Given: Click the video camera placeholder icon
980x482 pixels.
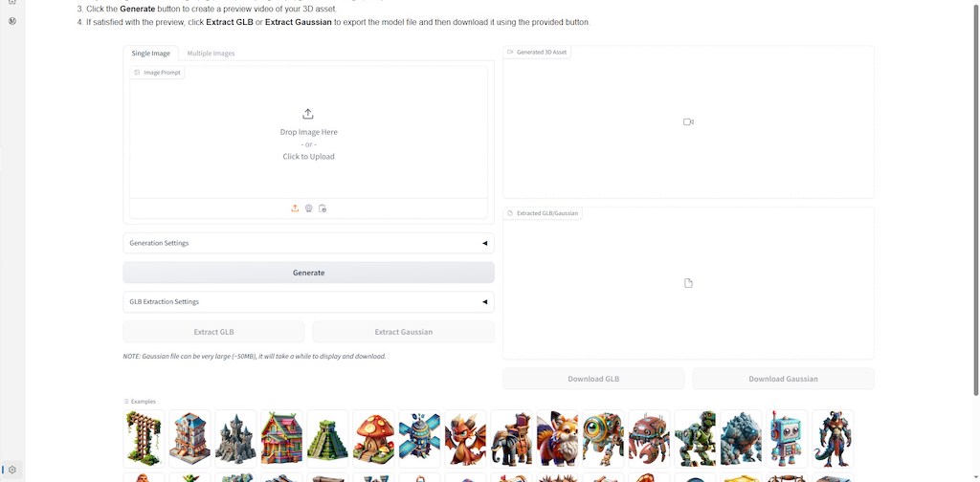Looking at the screenshot, I should pos(688,121).
